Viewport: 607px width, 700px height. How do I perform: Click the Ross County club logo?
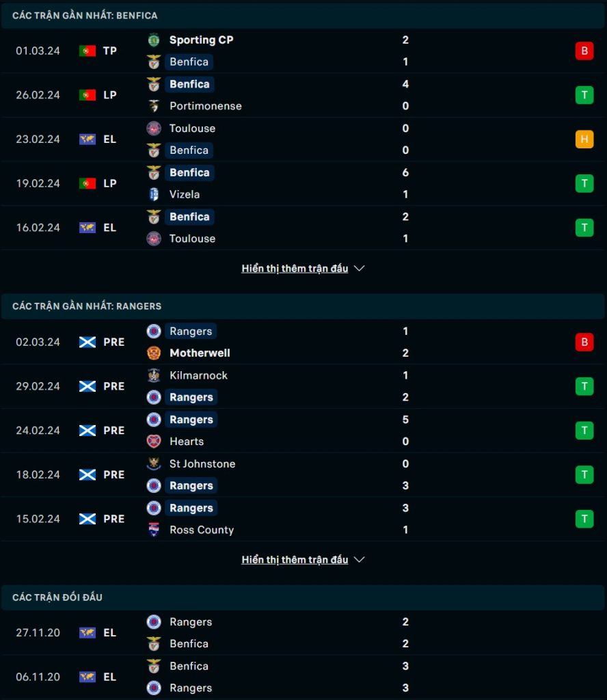(x=154, y=530)
